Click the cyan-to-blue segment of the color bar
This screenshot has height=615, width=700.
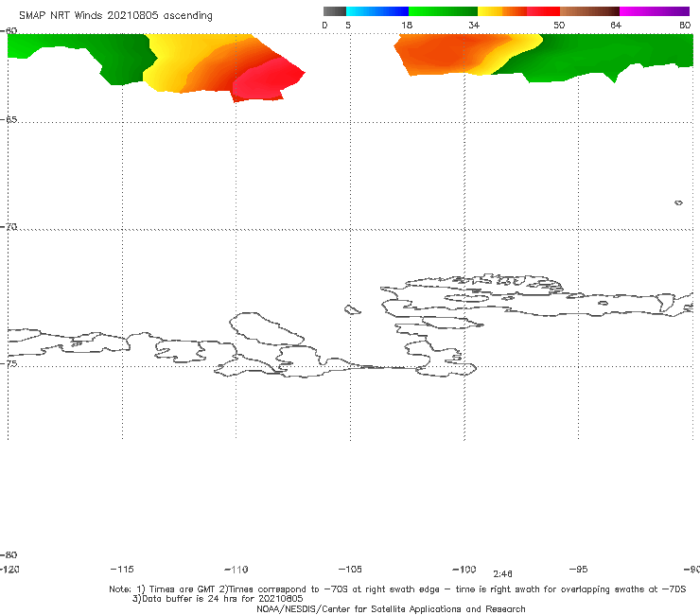377,11
